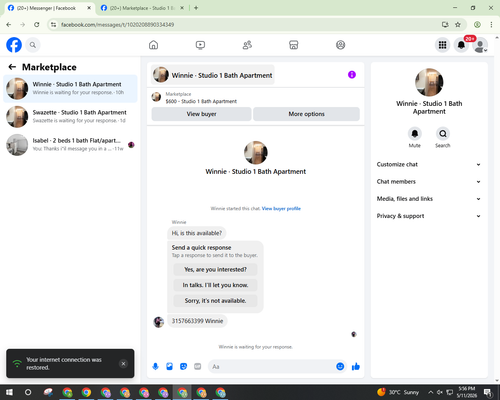Open Chrome three-dot menu
The height and width of the screenshot is (400, 500).
(491, 24)
